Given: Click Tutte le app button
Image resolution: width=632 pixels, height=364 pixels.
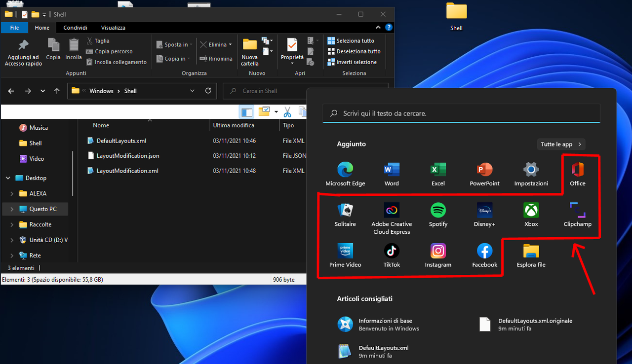Looking at the screenshot, I should click(x=561, y=144).
